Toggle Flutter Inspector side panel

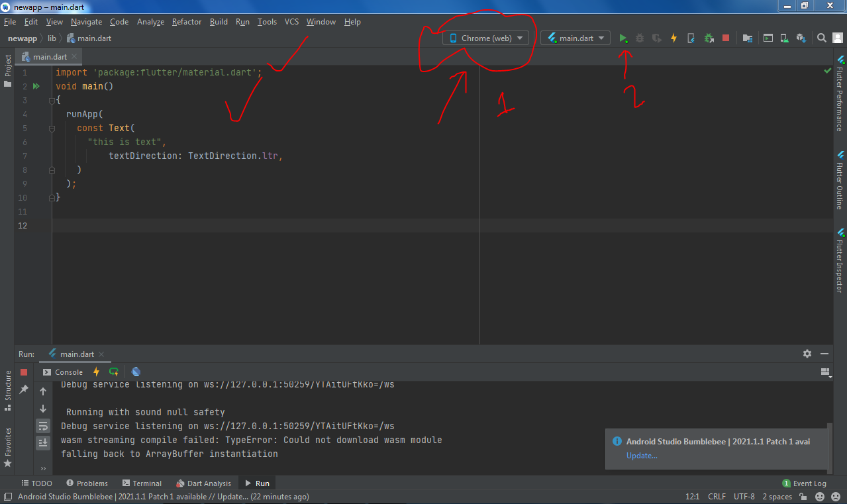click(840, 260)
